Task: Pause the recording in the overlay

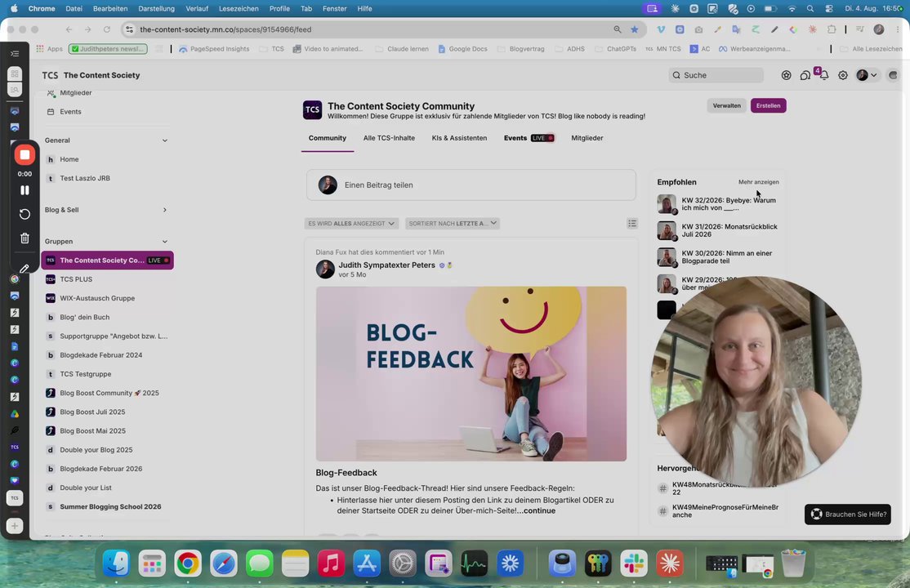Action: [25, 190]
